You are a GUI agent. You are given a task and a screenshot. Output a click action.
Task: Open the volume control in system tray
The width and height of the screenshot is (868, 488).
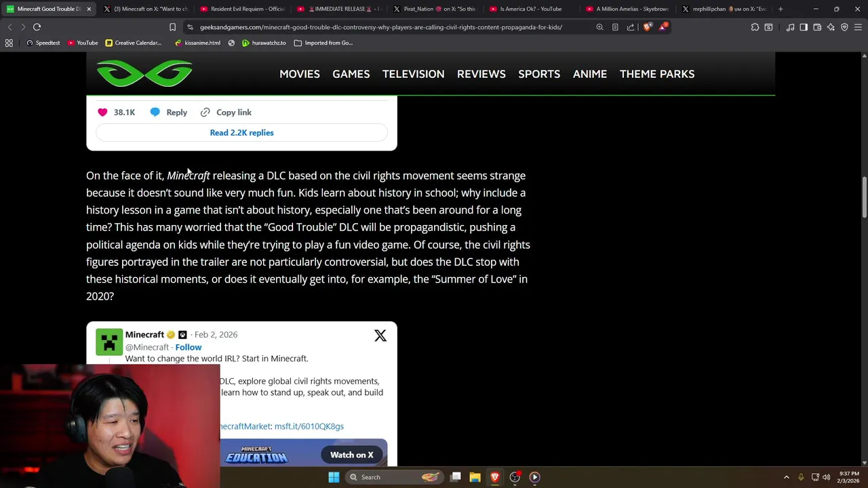tap(827, 477)
